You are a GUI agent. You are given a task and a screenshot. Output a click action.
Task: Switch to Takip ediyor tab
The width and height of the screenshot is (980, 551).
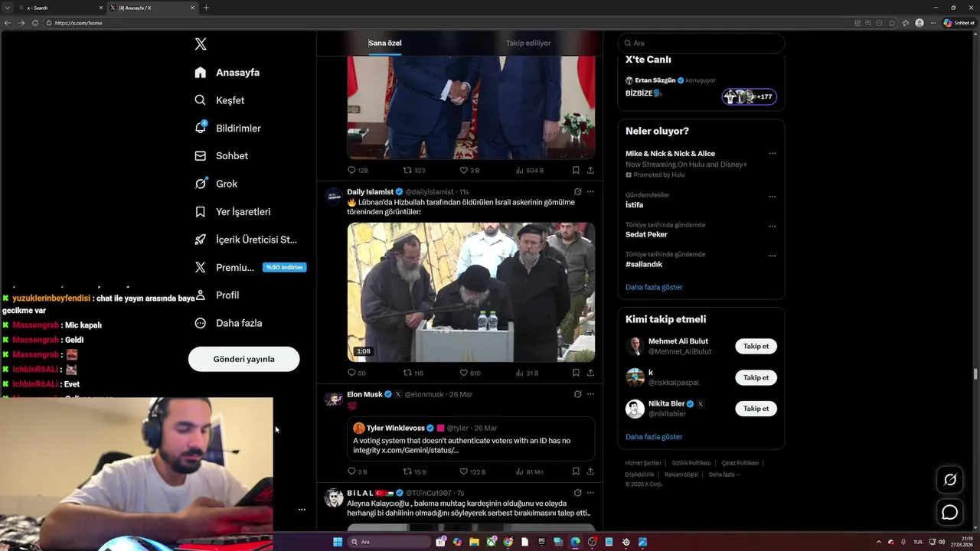[x=528, y=43]
